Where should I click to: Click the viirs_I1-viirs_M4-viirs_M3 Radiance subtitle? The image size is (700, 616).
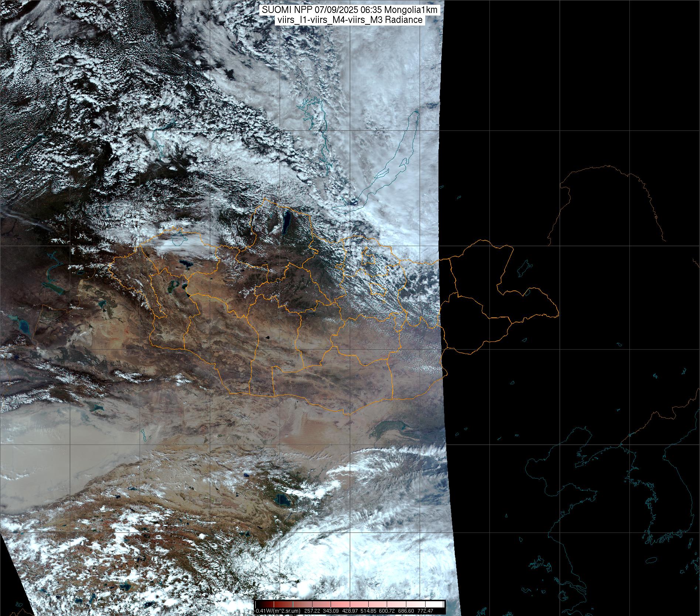coord(349,20)
